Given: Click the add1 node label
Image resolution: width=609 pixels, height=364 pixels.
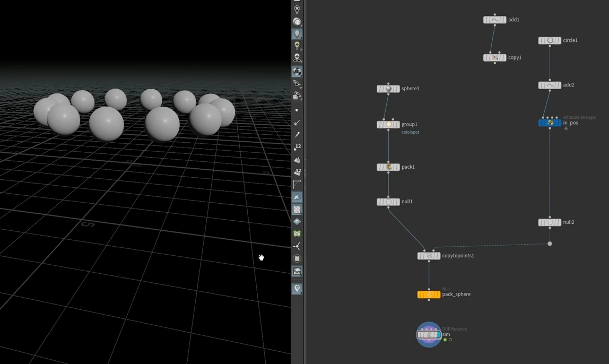Looking at the screenshot, I should [514, 20].
